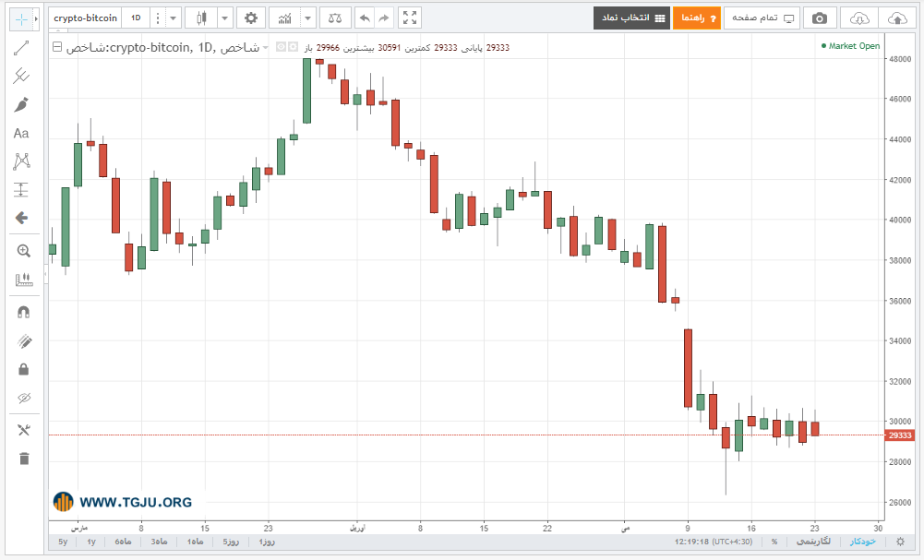Open chart properties gear in top toolbar
Screen dimensions: 924x560
pos(250,18)
